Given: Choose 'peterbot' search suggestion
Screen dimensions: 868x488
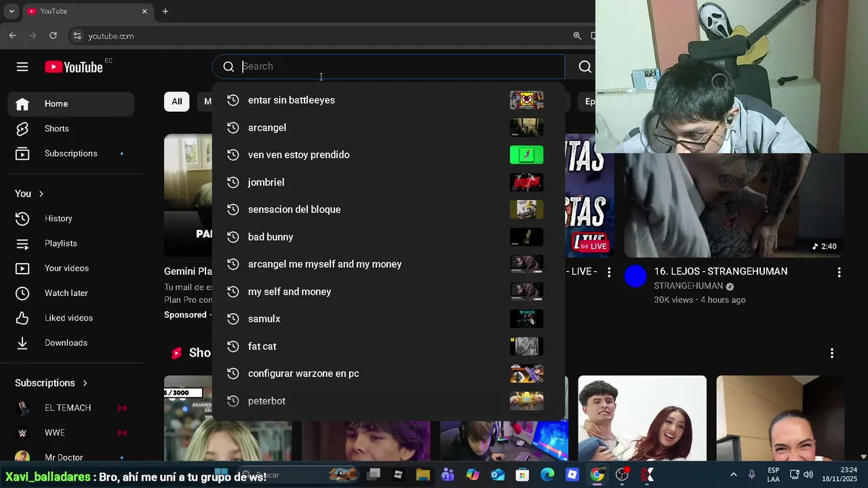Looking at the screenshot, I should coord(389,401).
